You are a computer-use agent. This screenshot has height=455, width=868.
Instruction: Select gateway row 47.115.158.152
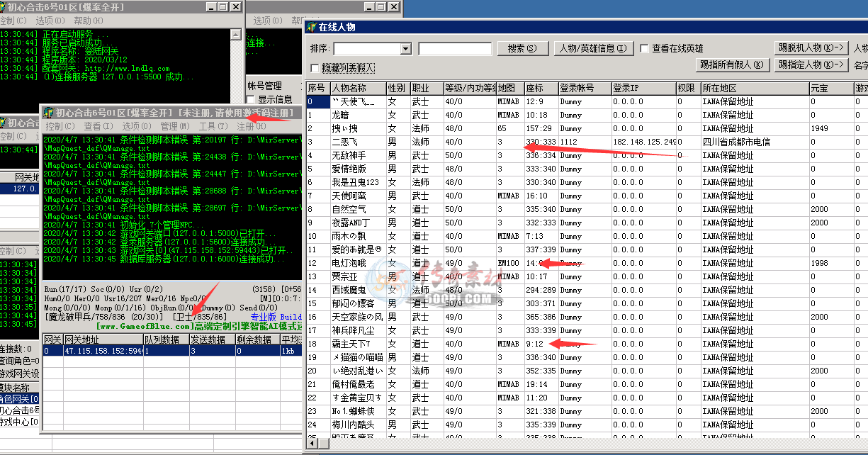pyautogui.click(x=173, y=351)
